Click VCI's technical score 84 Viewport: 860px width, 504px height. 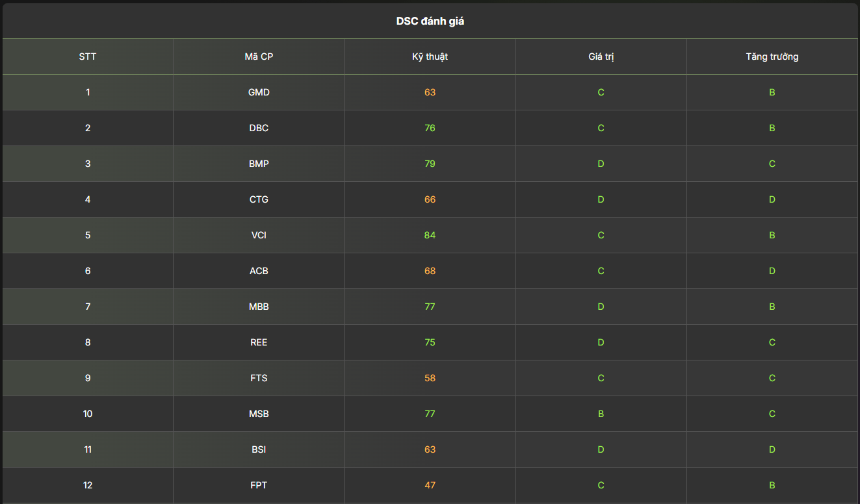tap(430, 235)
